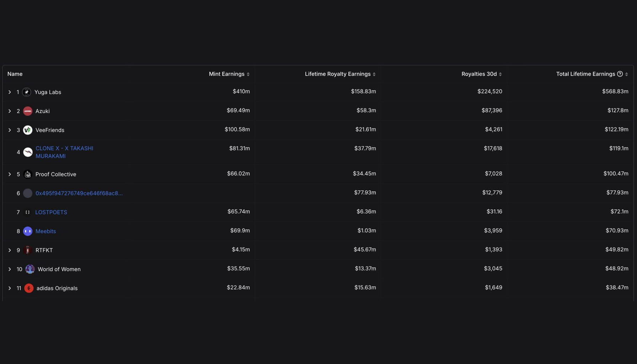Click the $7,028 royalties 30d cell
637x364 pixels.
tap(494, 173)
